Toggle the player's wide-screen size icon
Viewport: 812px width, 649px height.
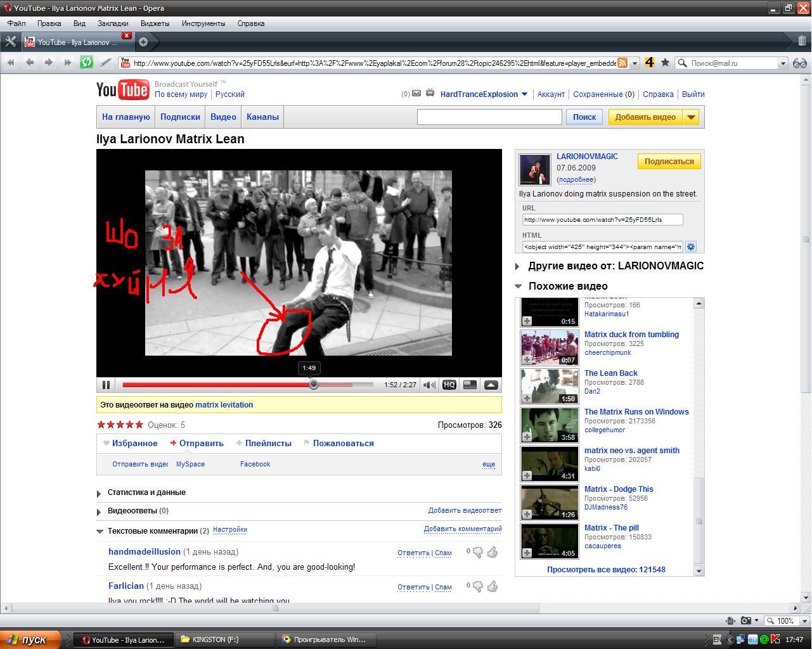pyautogui.click(x=470, y=385)
